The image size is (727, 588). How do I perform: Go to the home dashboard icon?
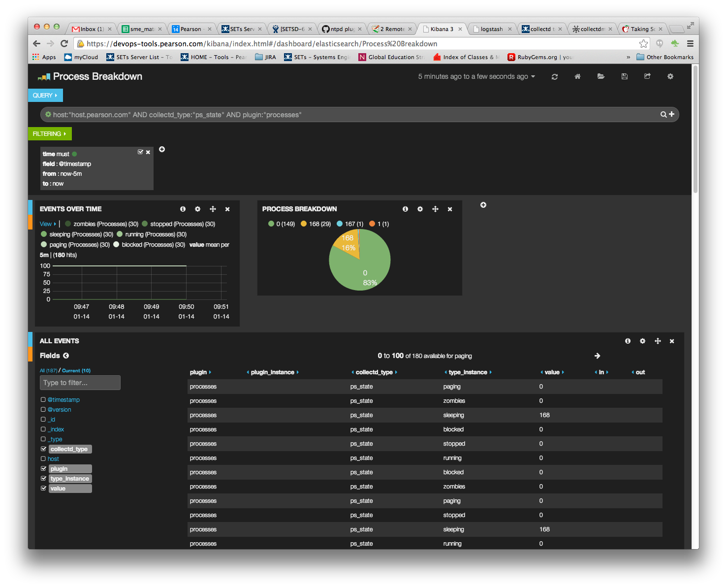[x=578, y=76]
